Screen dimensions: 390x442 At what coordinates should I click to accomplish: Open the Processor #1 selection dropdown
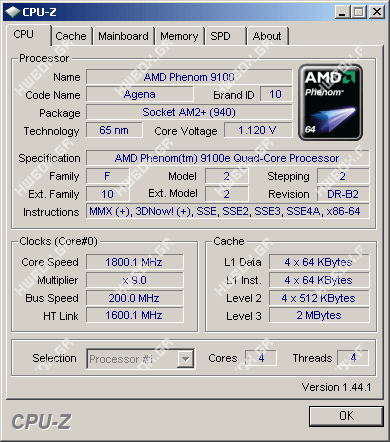pos(140,359)
